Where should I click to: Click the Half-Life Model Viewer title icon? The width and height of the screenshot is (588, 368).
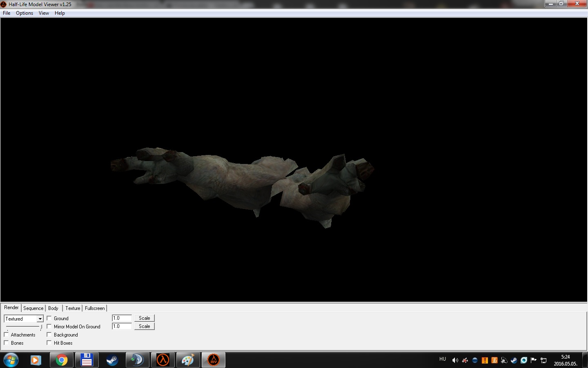(3, 4)
